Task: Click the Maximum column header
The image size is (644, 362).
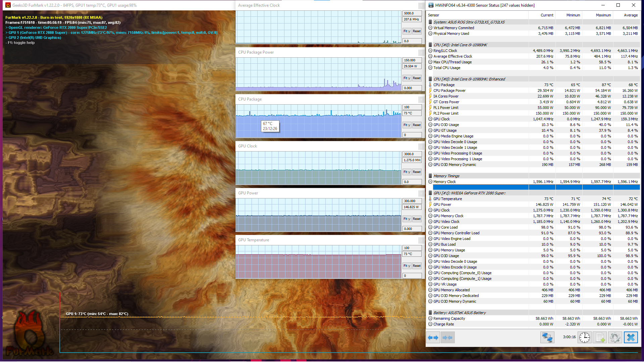Action: point(598,15)
